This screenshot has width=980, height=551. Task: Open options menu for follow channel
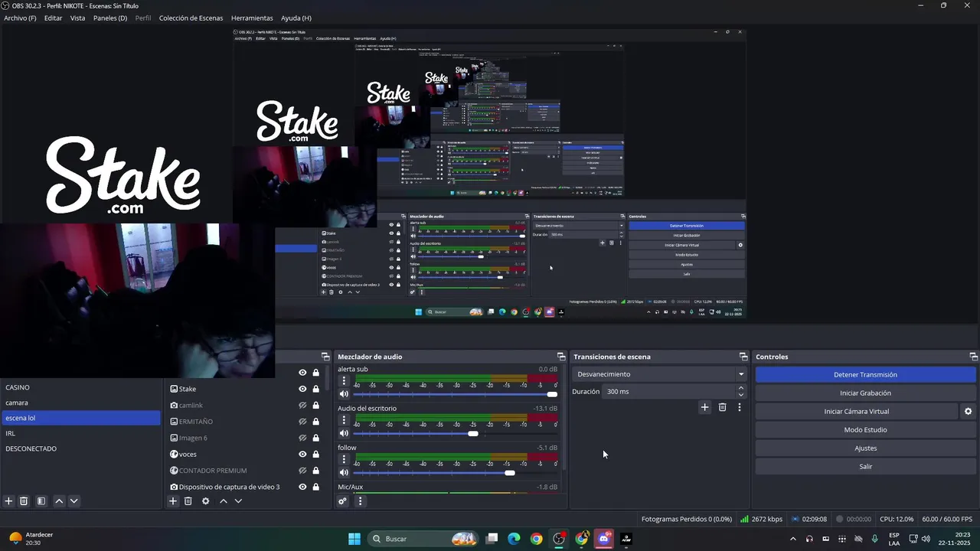pos(344,460)
